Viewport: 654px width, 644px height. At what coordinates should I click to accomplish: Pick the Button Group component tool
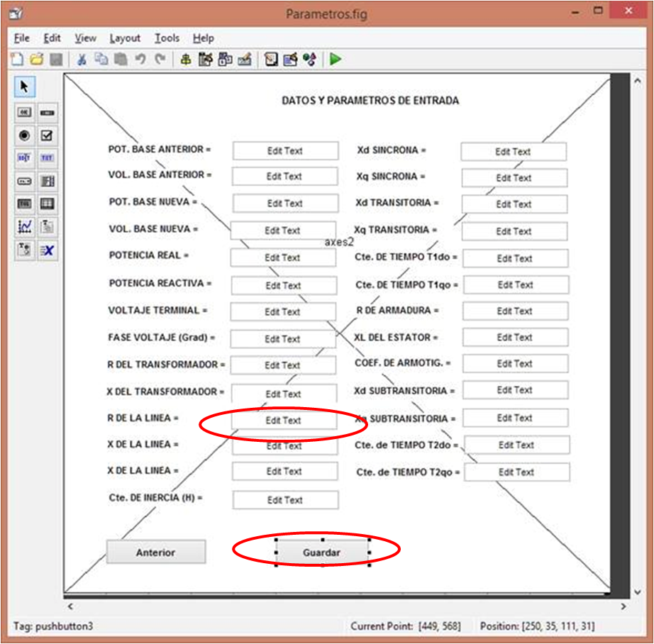[x=24, y=250]
